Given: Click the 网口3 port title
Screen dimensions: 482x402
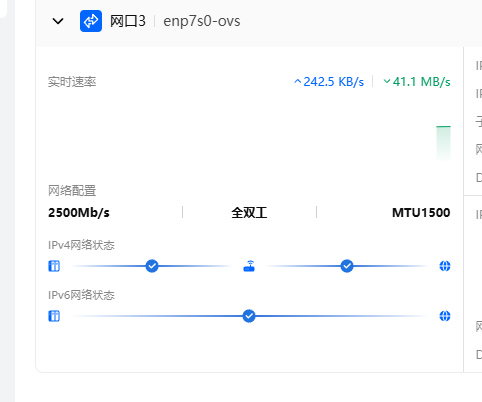Looking at the screenshot, I should (128, 21).
